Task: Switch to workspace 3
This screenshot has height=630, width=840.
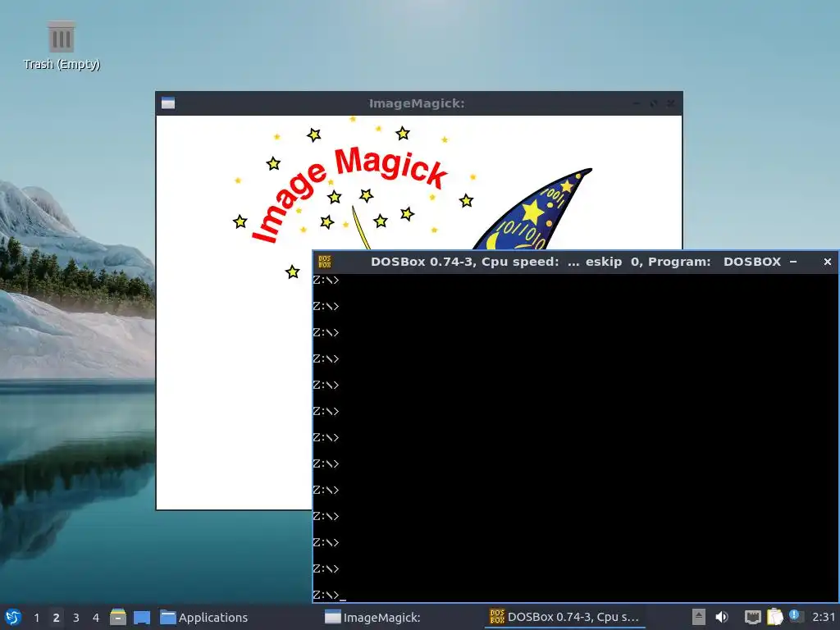Action: coord(76,618)
